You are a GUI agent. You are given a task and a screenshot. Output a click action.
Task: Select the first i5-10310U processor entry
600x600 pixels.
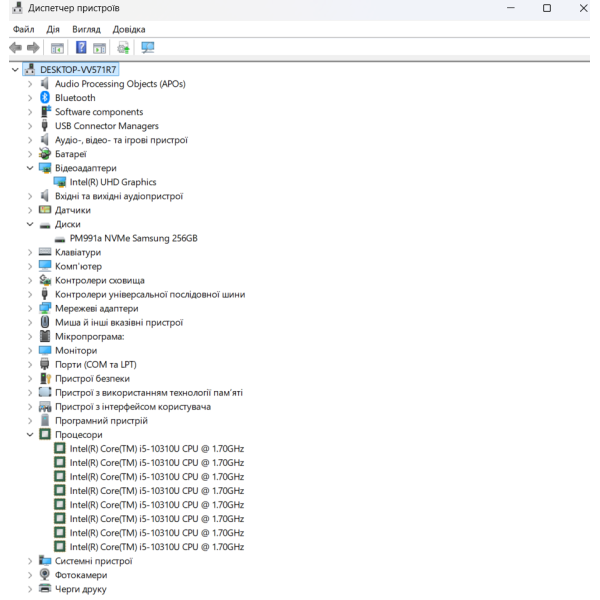(157, 448)
